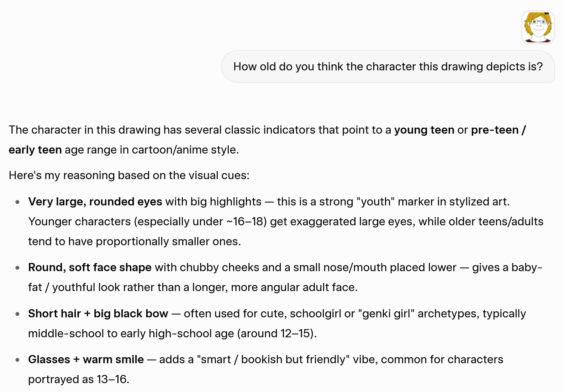564x392 pixels.
Task: Click the "Here's my reasoning" sentence
Action: 129,176
